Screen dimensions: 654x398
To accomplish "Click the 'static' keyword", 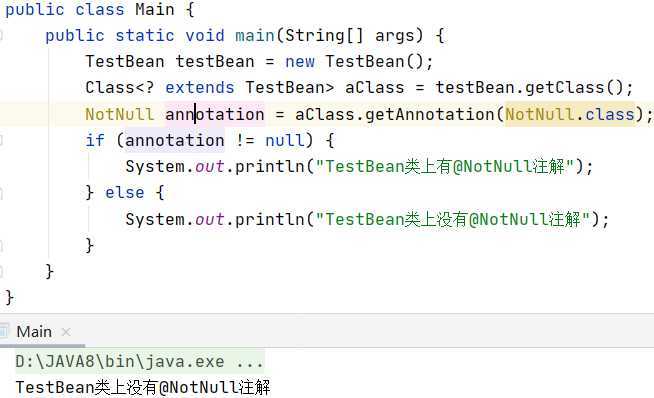I will pyautogui.click(x=145, y=35).
